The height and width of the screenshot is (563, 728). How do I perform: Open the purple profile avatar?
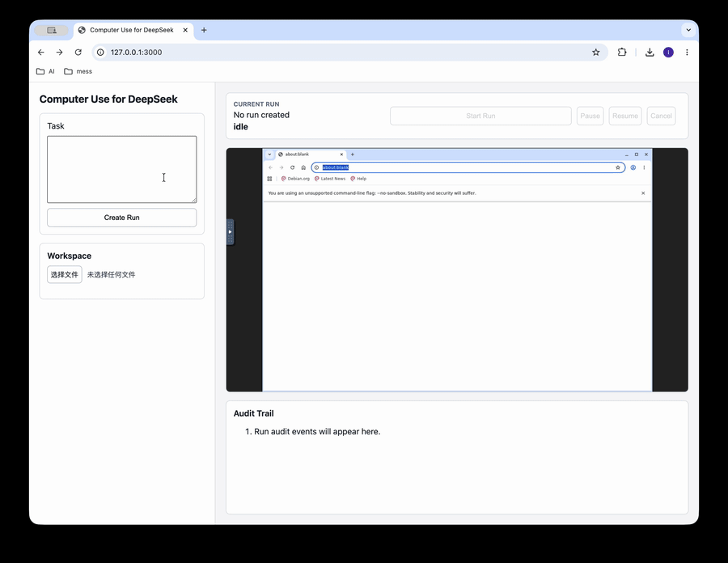click(x=668, y=53)
